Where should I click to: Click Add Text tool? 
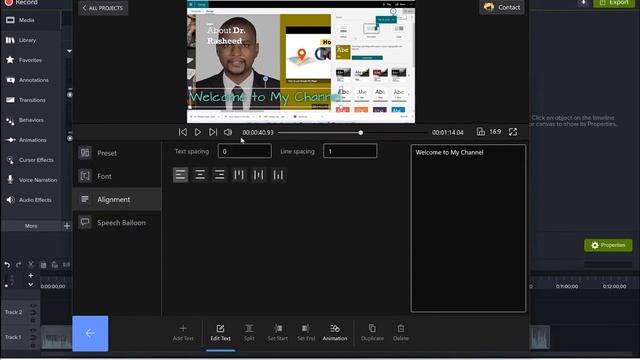pyautogui.click(x=183, y=333)
